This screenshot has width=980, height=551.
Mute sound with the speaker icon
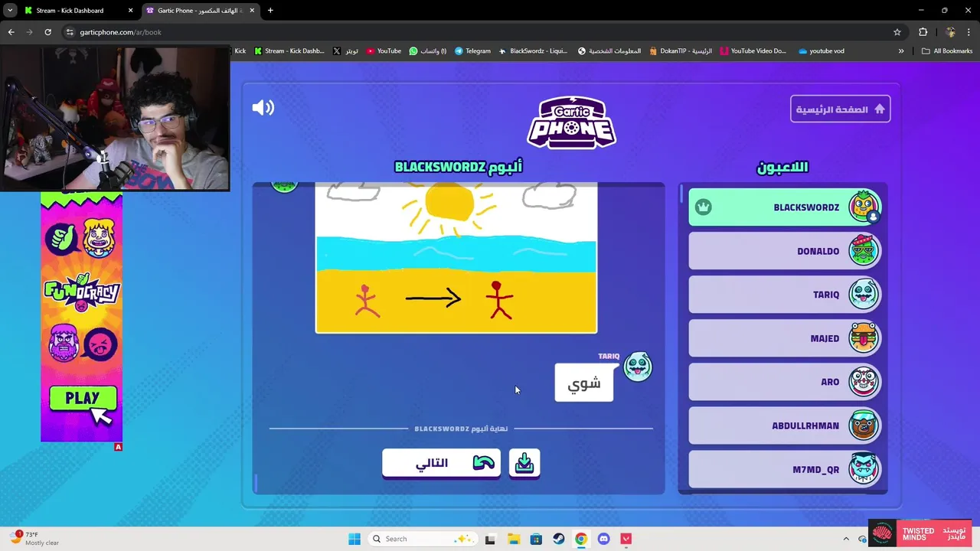pyautogui.click(x=263, y=108)
